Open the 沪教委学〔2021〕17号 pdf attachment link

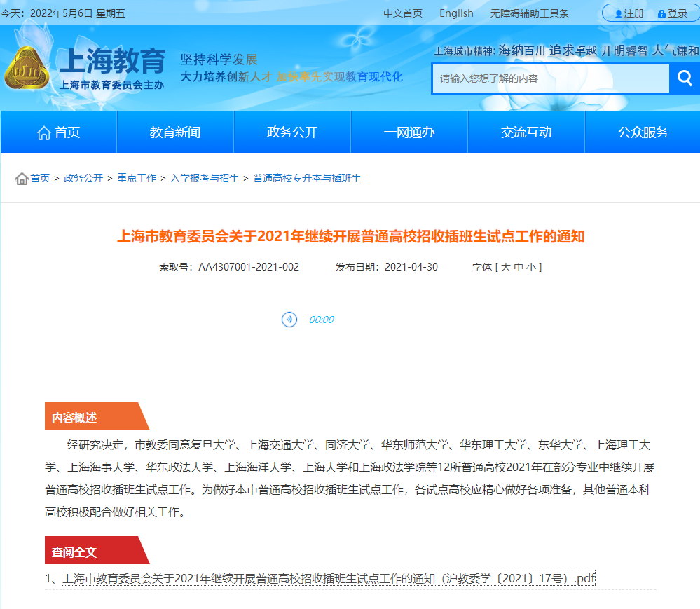(329, 579)
